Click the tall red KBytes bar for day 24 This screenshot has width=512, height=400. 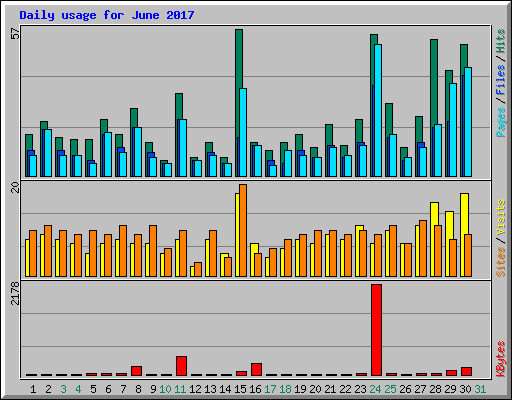point(376,330)
